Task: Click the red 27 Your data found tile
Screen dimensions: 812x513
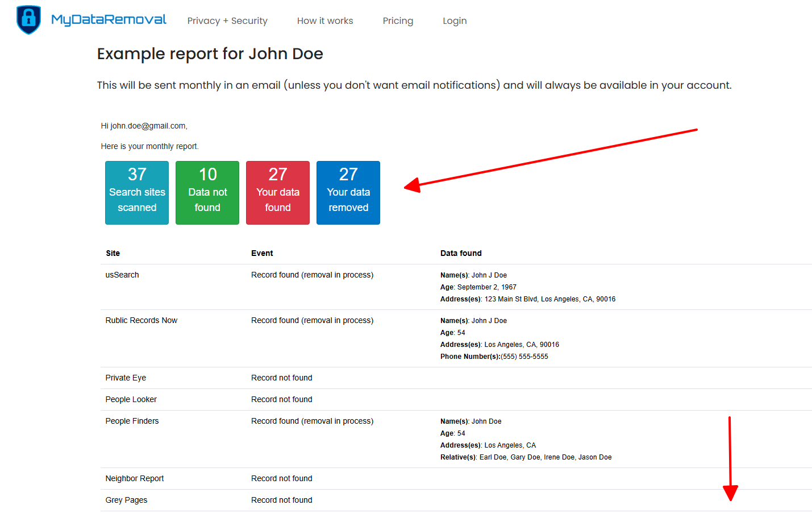Action: click(278, 193)
